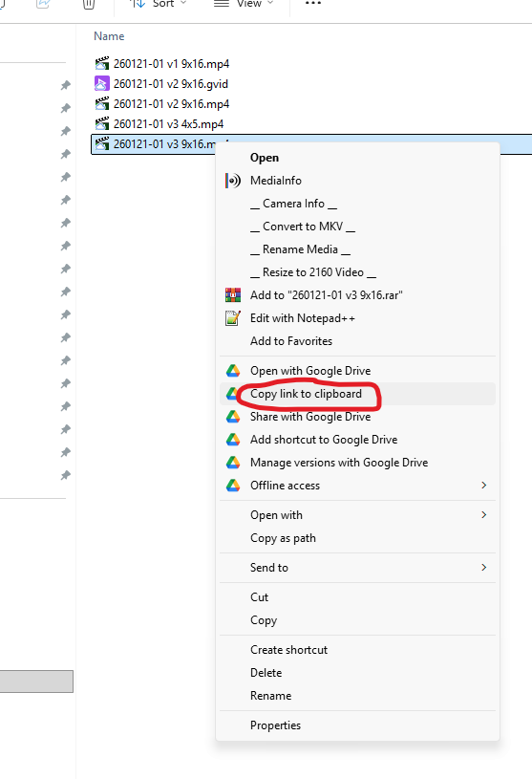Select file 260121-01 v2 9x16.gvid

coord(171,83)
